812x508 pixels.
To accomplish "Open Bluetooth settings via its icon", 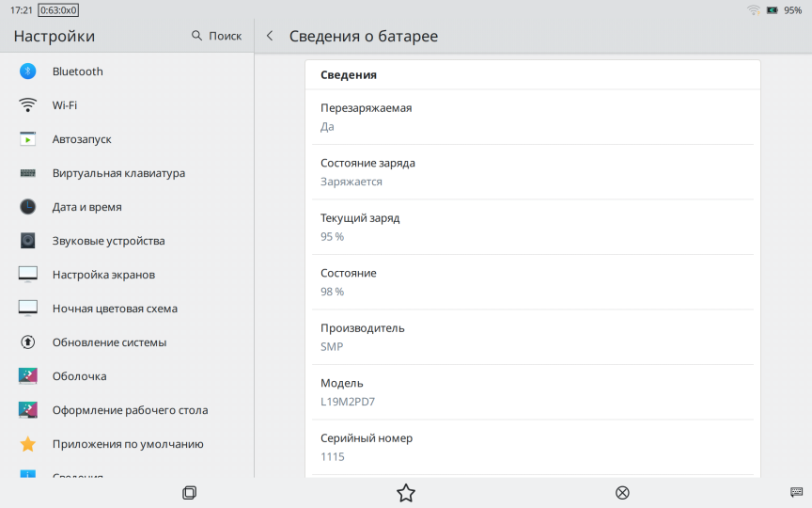I will (28, 71).
